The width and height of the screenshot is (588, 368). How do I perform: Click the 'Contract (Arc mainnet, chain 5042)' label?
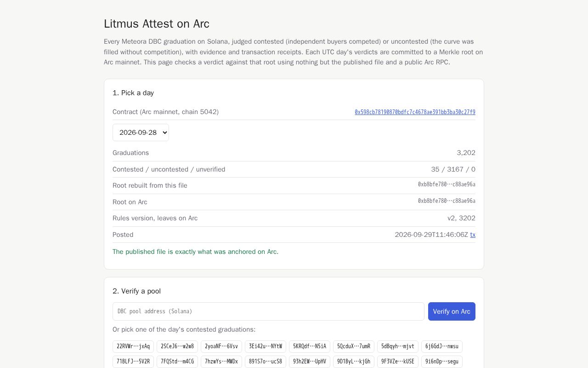[165, 112]
